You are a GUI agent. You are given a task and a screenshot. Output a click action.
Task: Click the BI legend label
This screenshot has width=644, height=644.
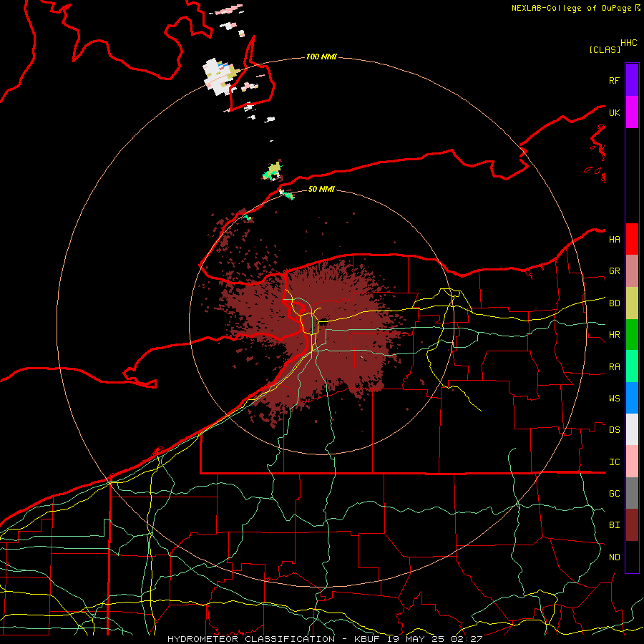pyautogui.click(x=614, y=525)
